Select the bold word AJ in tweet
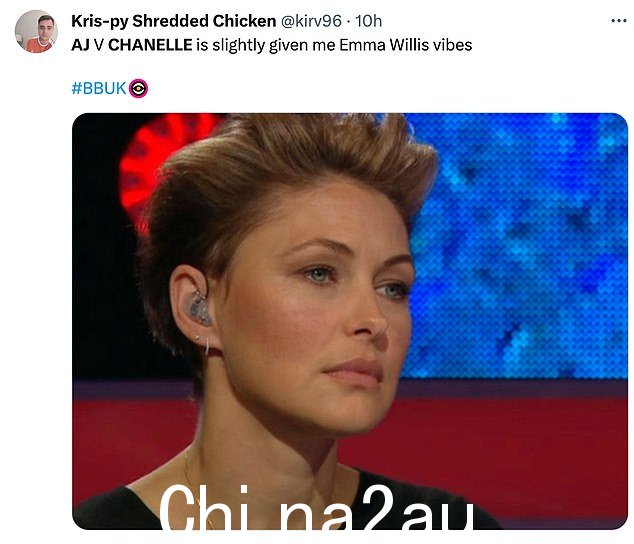The image size is (634, 544). click(80, 45)
